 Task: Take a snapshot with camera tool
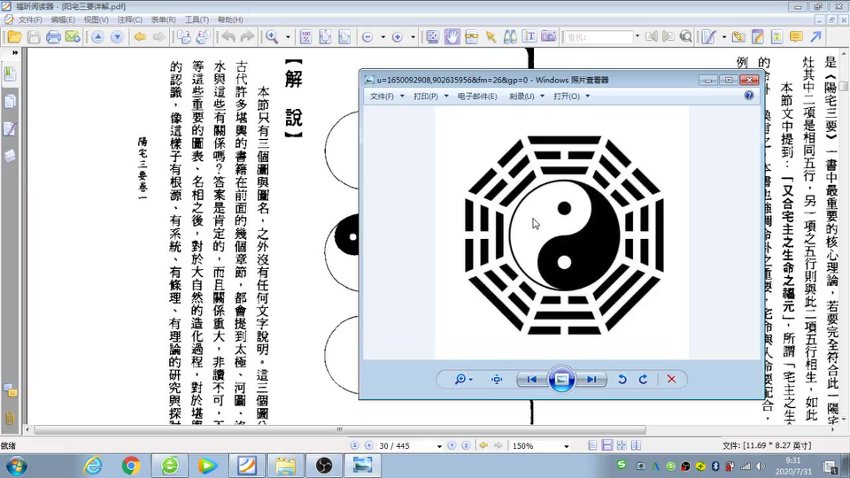549,37
